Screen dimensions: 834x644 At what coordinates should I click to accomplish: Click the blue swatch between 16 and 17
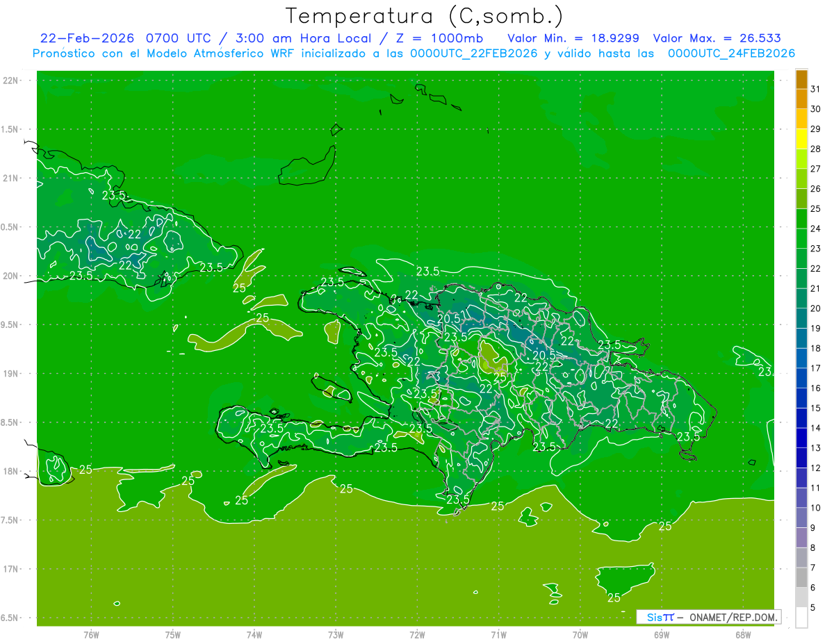coord(801,378)
